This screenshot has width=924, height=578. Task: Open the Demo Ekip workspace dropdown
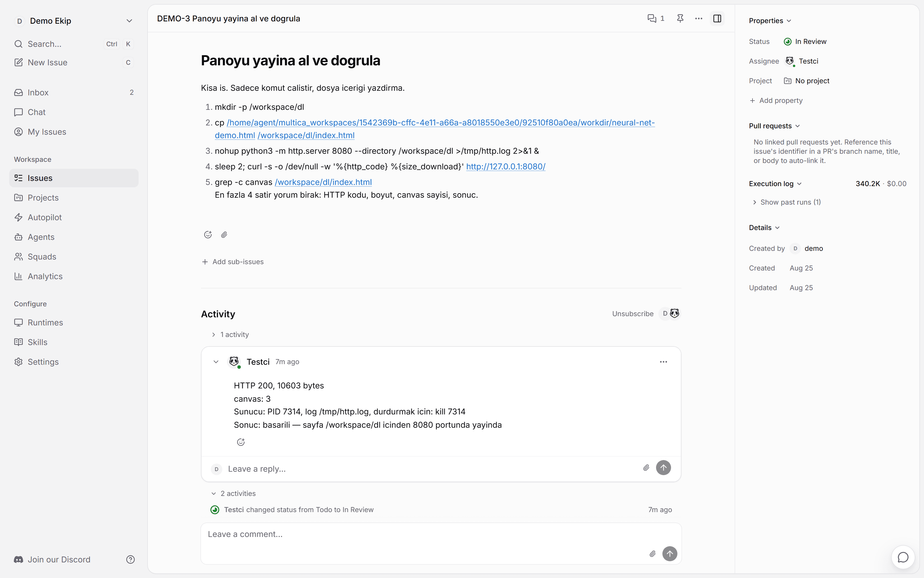tap(74, 21)
